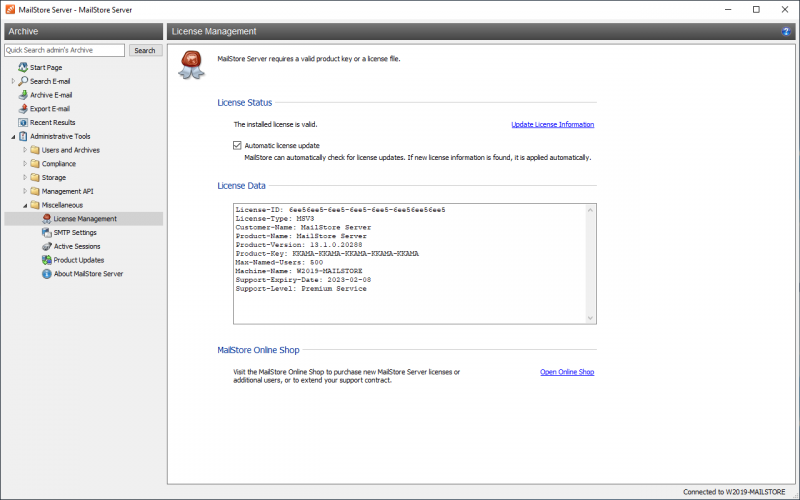Viewport: 800px width, 500px height.
Task: Select License Management in the tree
Action: click(84, 219)
